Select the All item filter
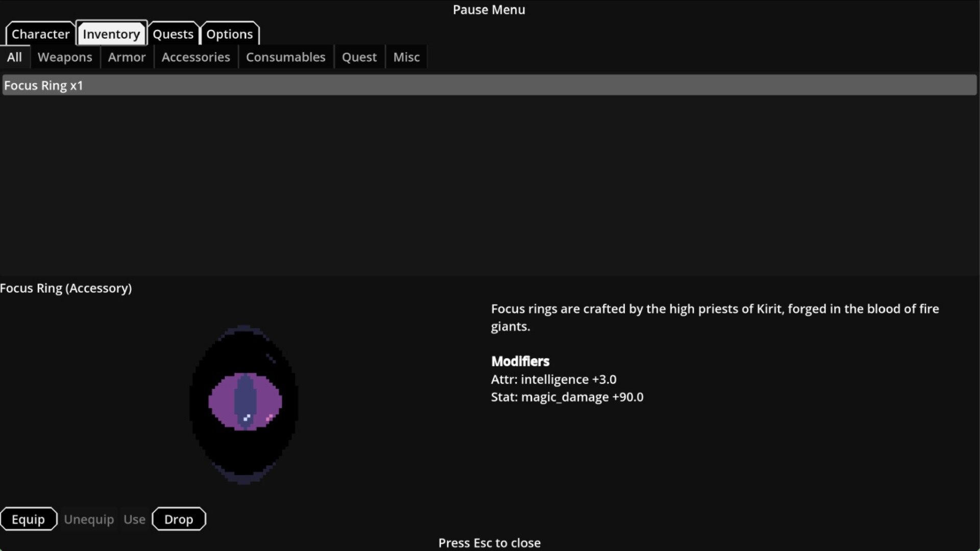The image size is (980, 551). [x=14, y=57]
